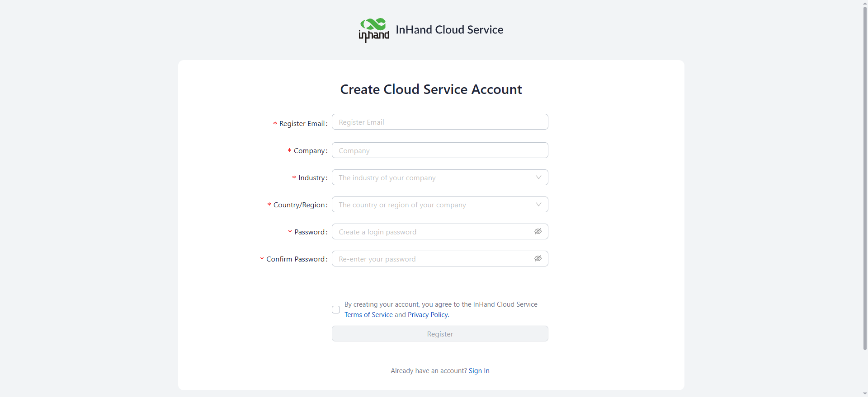Go to the Sign In link
Screen dimensions: 868x397
(x=479, y=371)
